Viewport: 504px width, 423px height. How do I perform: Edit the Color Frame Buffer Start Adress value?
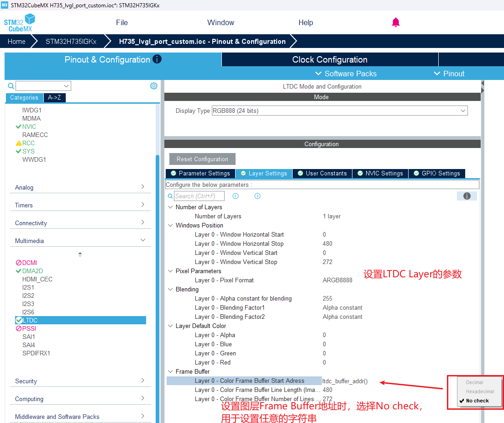tap(345, 381)
